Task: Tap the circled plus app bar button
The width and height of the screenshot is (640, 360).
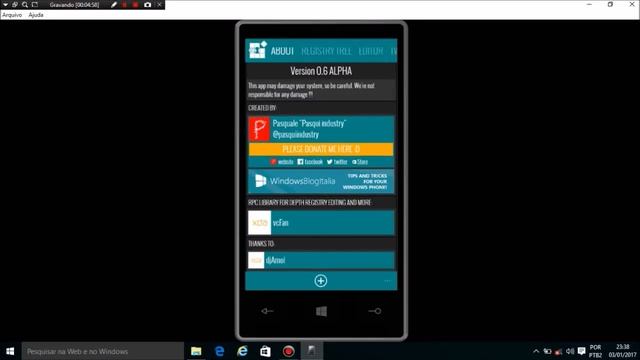Action: 321,281
